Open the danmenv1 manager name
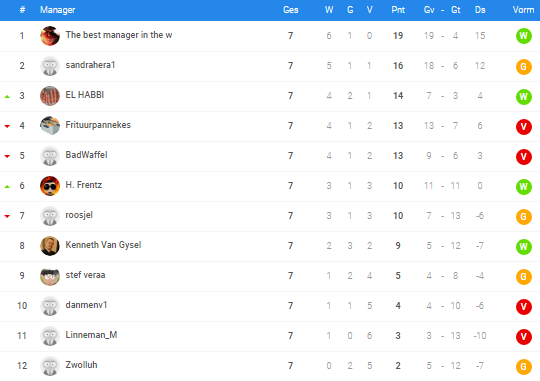 pos(86,305)
